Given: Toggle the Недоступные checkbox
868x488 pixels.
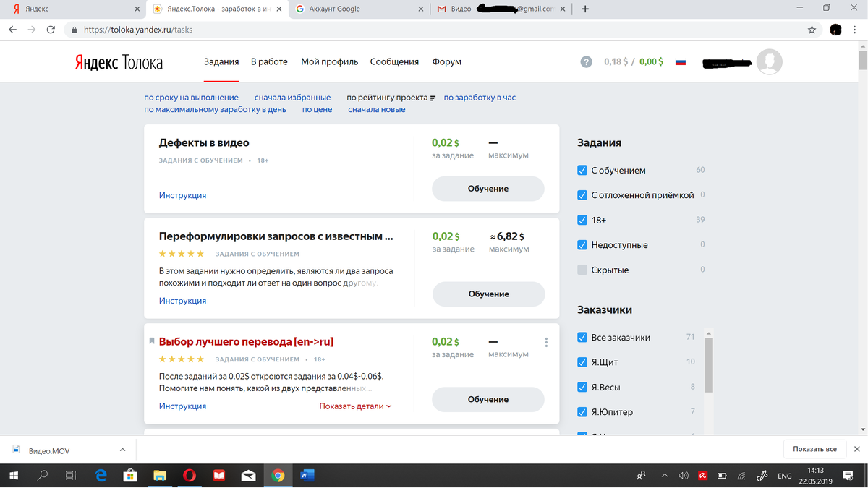Looking at the screenshot, I should pos(582,245).
